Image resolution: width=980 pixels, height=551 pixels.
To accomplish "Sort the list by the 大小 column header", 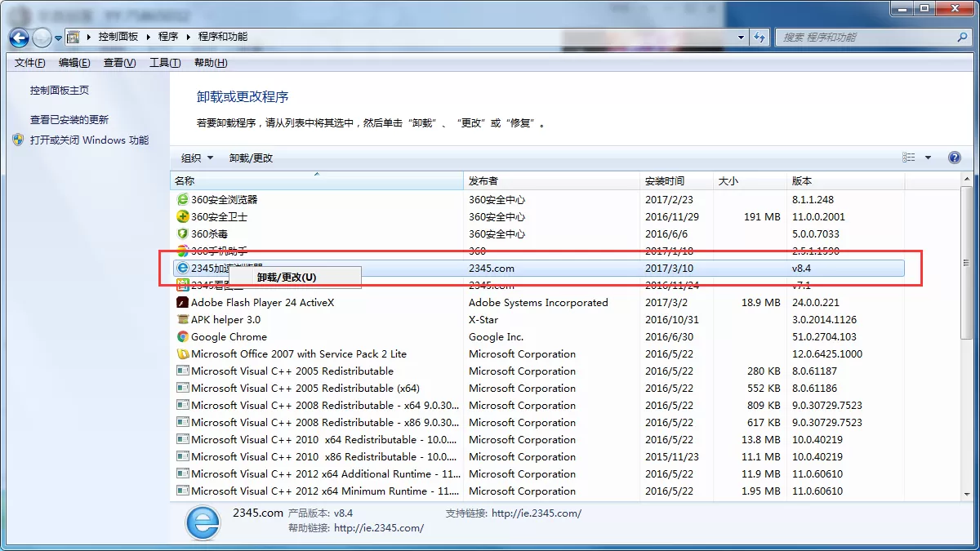I will (x=750, y=181).
